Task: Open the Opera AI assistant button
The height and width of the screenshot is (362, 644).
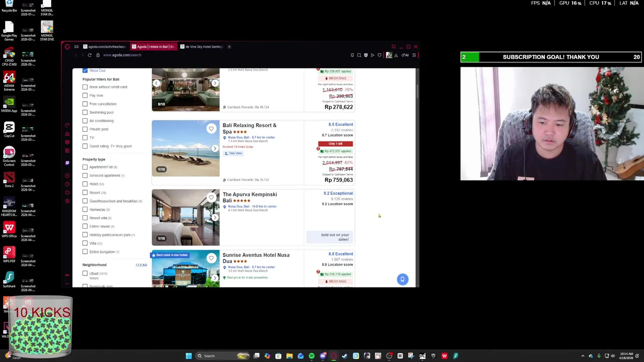Action: (x=406, y=55)
